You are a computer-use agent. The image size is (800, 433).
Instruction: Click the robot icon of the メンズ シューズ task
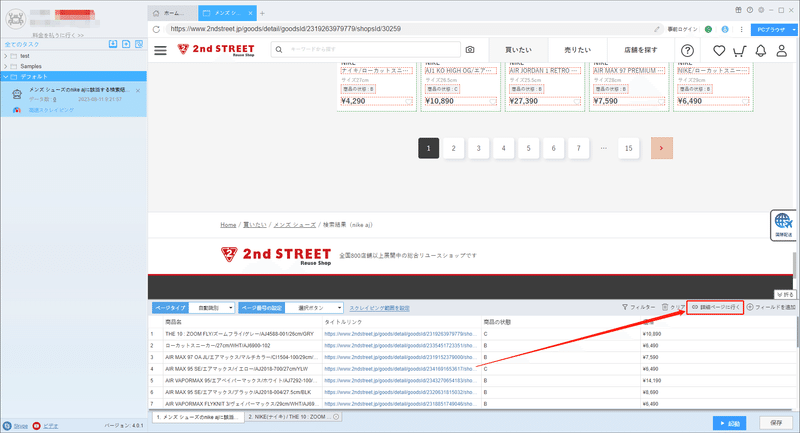pos(17,94)
